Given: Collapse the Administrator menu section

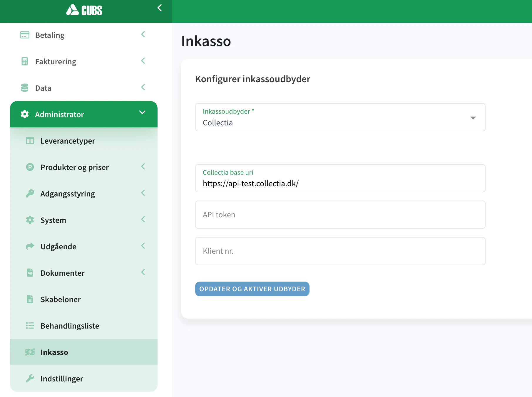Looking at the screenshot, I should pos(142,112).
